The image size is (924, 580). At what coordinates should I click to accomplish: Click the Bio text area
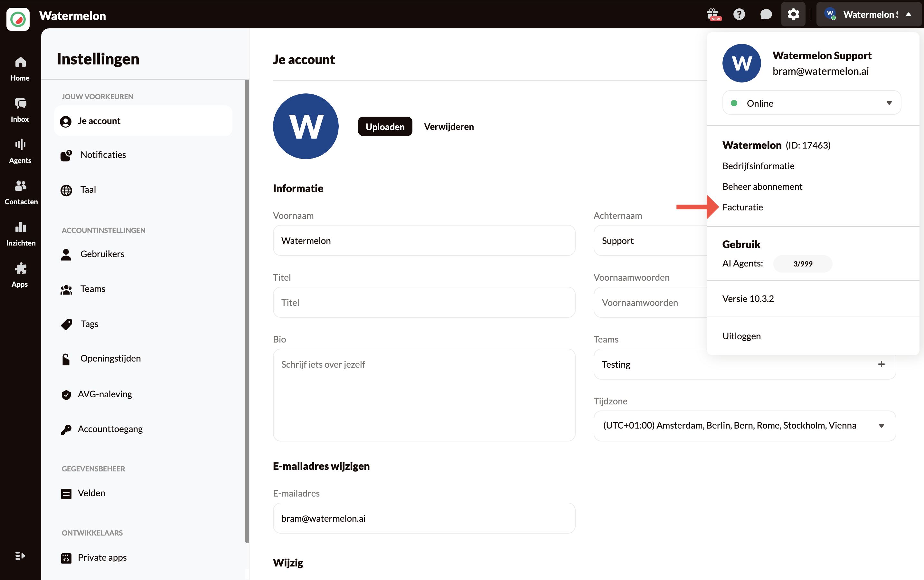tap(424, 395)
